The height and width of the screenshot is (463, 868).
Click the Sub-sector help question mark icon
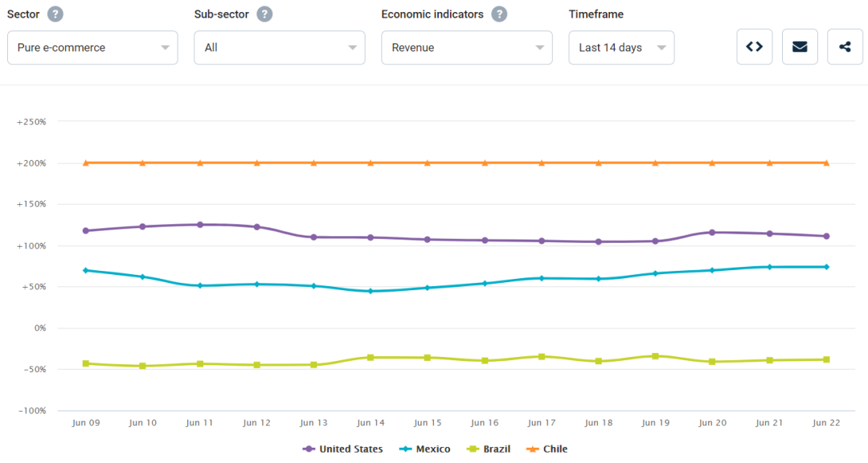tap(264, 14)
